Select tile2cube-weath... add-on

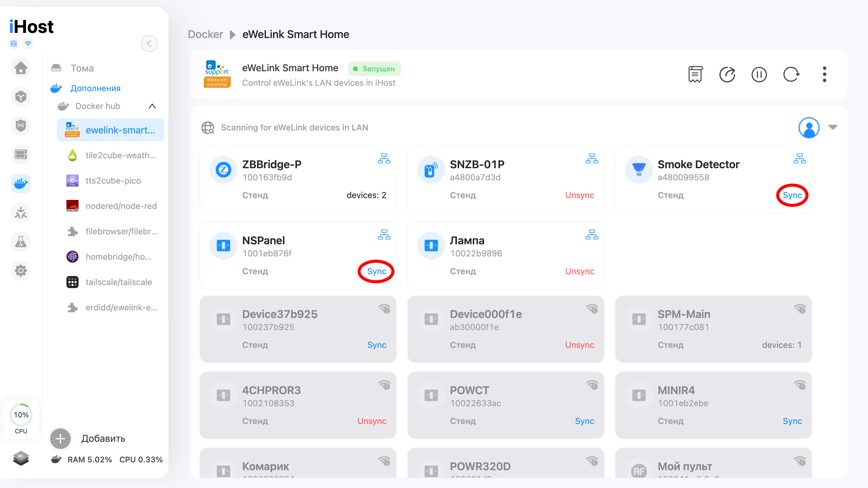pos(111,155)
